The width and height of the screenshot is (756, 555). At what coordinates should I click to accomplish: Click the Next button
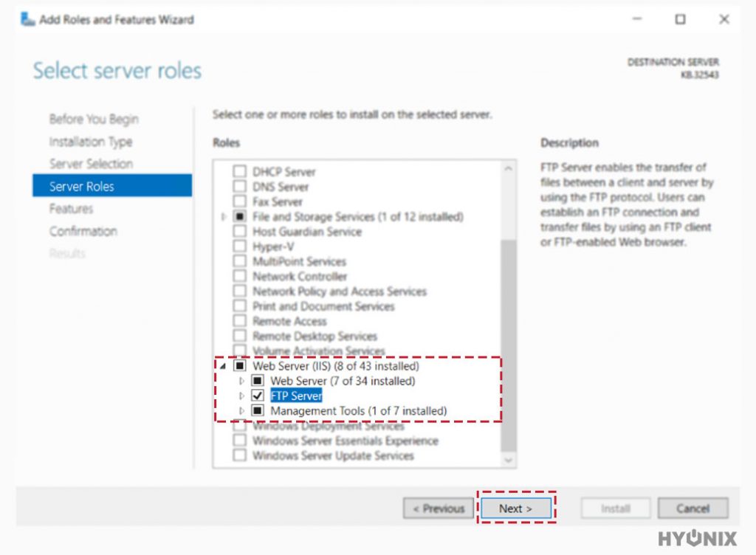pyautogui.click(x=517, y=508)
